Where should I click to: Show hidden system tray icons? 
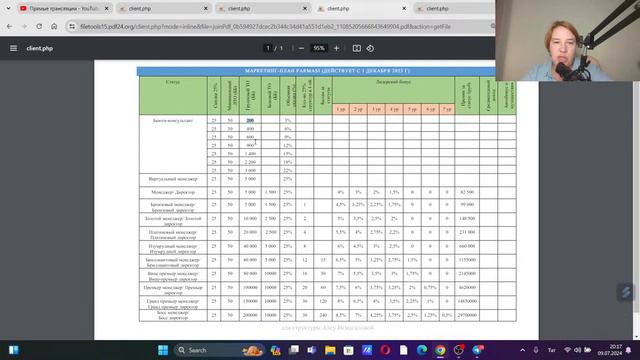[522, 350]
